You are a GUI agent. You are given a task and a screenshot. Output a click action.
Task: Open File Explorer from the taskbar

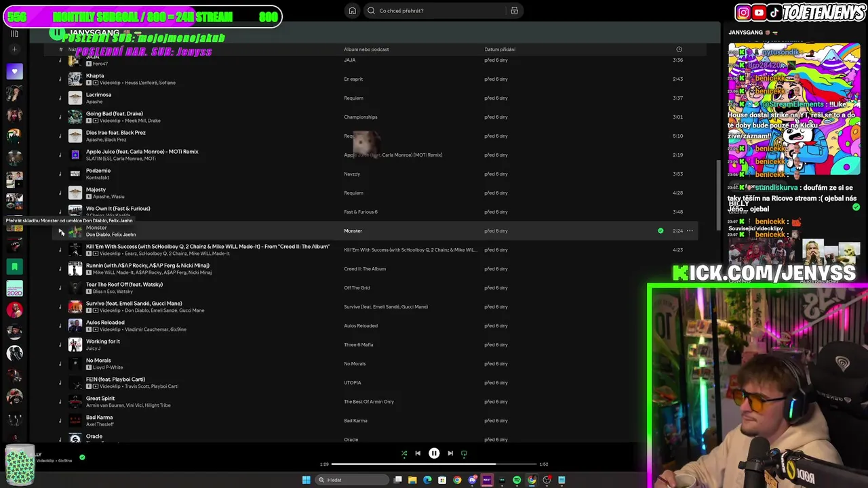coord(412,480)
